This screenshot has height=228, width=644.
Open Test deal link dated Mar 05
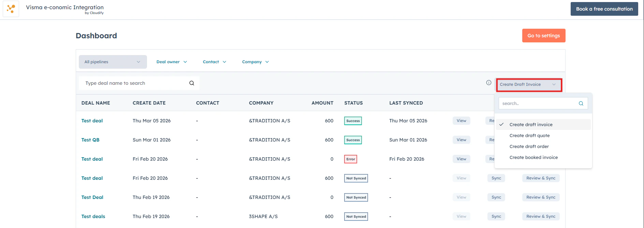pos(92,121)
